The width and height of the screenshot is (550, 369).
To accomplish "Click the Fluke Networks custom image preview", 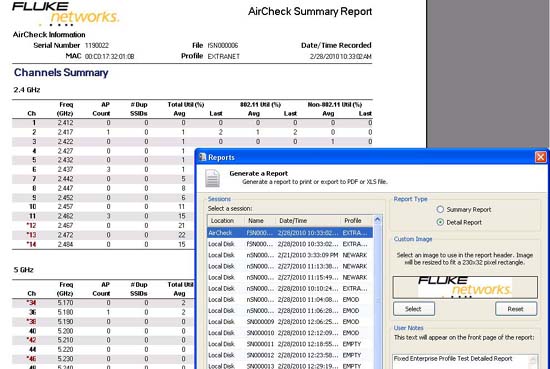I will pos(465,287).
